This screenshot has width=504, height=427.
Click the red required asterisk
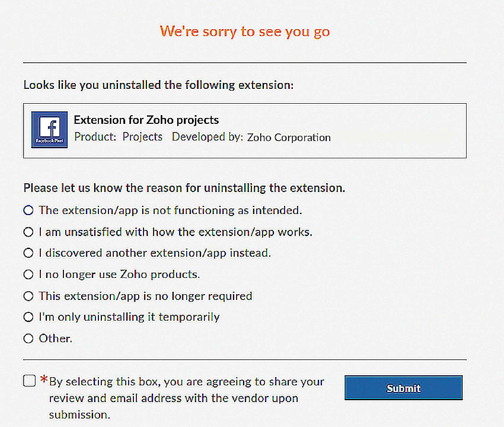(x=44, y=380)
